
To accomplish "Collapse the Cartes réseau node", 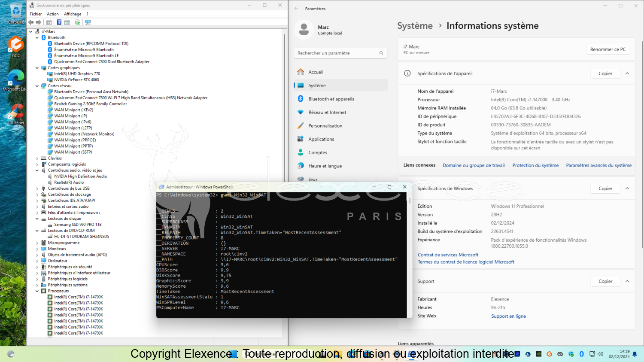I will [37, 86].
